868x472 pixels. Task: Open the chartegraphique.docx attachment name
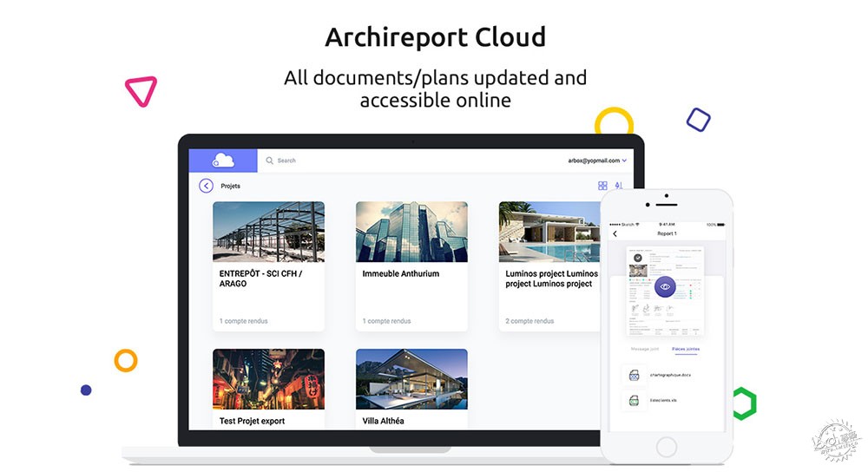point(670,375)
